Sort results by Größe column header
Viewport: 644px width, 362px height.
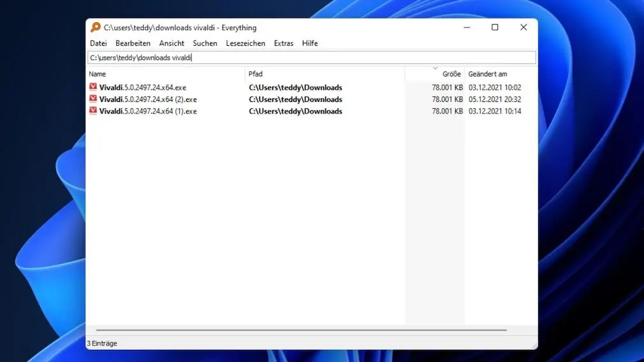434,74
